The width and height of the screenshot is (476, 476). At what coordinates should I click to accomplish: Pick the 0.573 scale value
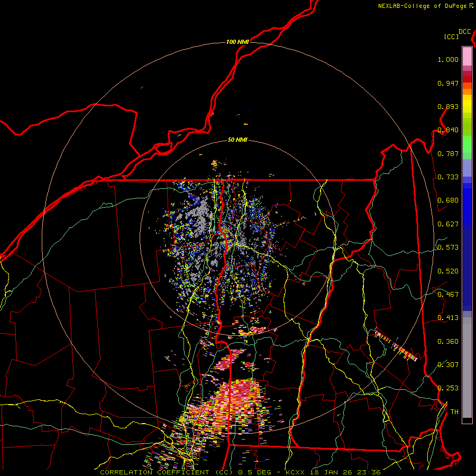[448, 248]
